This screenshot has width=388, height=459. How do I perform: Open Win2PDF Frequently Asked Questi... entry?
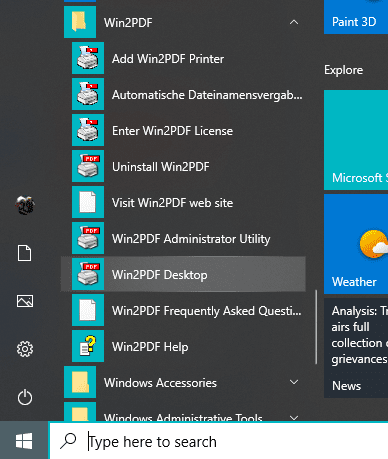click(x=183, y=310)
